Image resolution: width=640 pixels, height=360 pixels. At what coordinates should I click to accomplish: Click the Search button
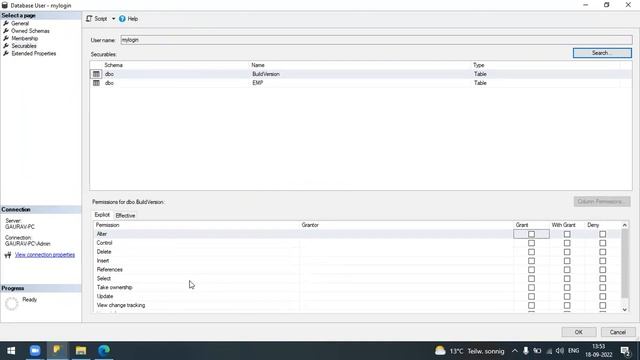(602, 53)
